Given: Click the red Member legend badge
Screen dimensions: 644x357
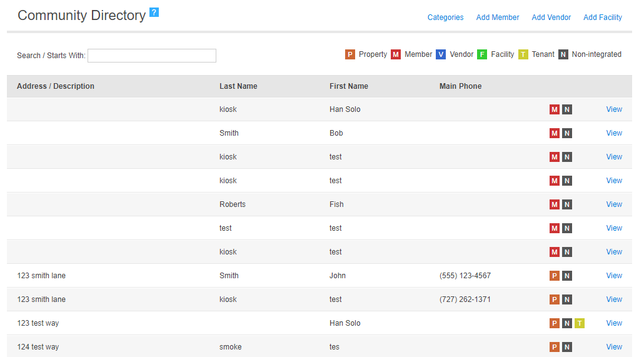Looking at the screenshot, I should pos(396,54).
